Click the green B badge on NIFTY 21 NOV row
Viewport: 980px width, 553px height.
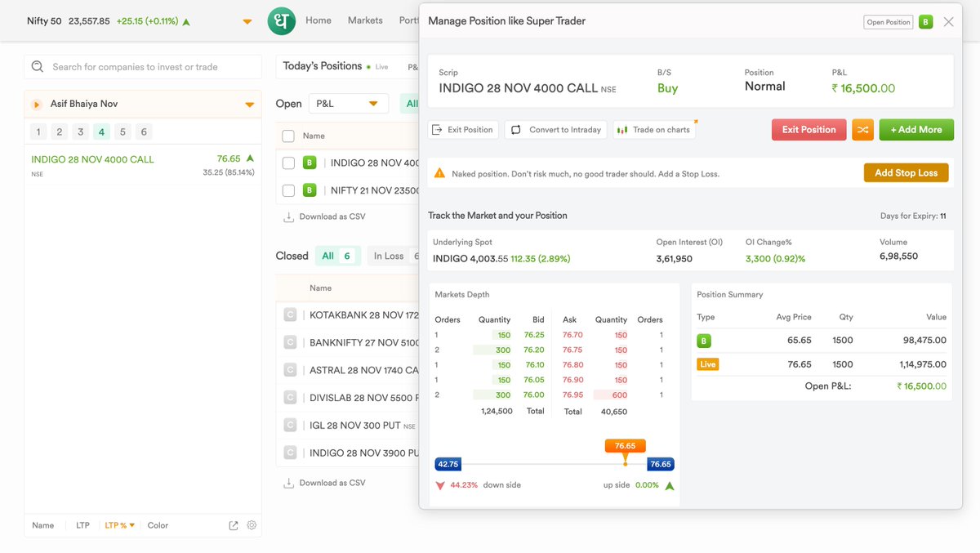pyautogui.click(x=310, y=190)
